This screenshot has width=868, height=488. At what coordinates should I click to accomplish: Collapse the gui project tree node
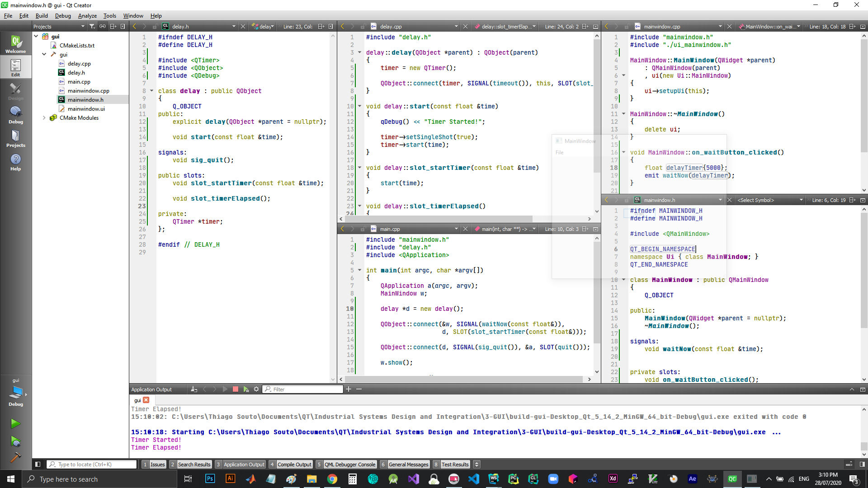(36, 36)
